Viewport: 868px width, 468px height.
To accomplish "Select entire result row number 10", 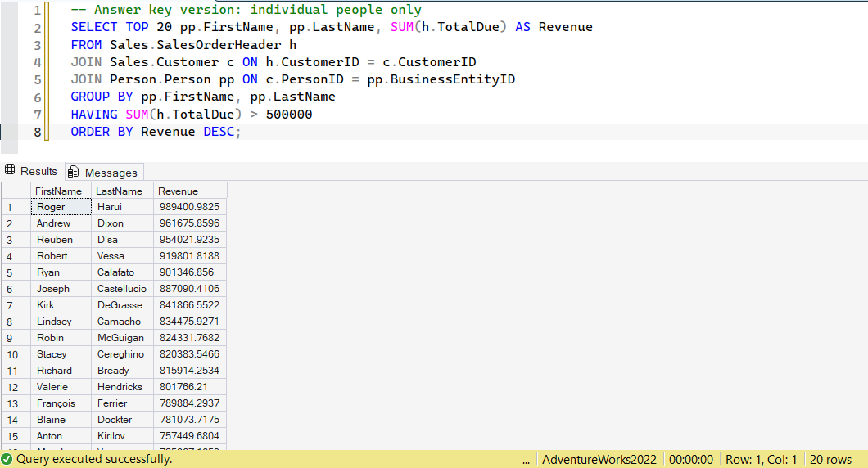I will point(16,354).
